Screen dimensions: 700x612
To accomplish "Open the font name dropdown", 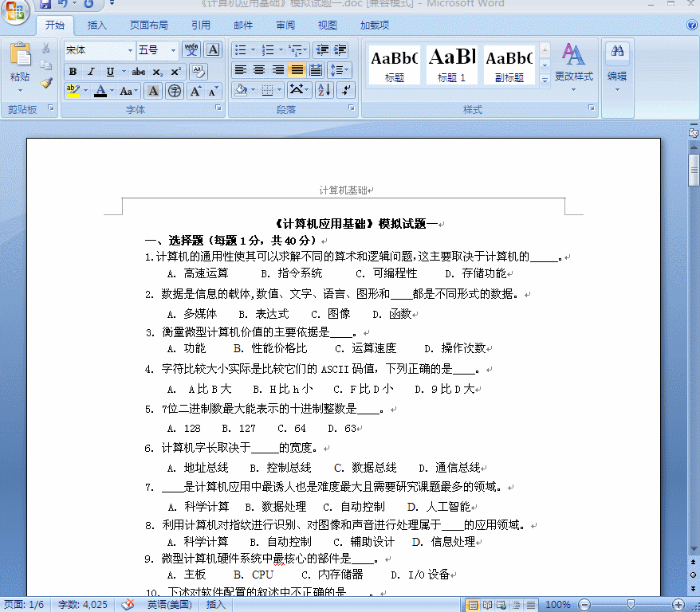I will [130, 50].
